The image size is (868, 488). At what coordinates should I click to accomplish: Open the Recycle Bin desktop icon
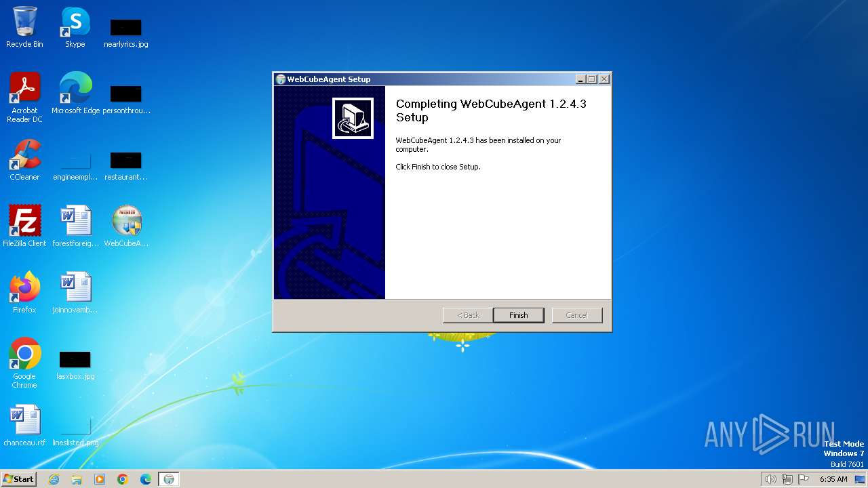tap(24, 27)
